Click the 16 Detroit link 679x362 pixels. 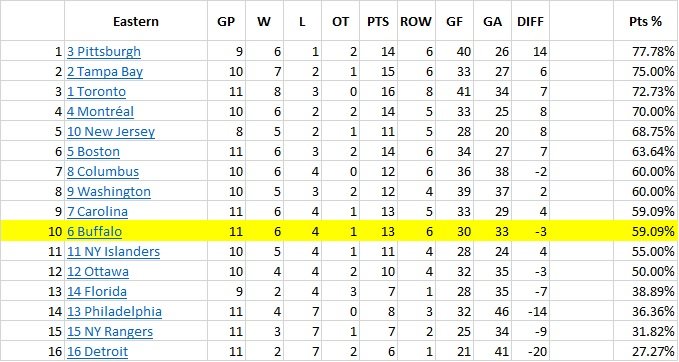click(97, 352)
